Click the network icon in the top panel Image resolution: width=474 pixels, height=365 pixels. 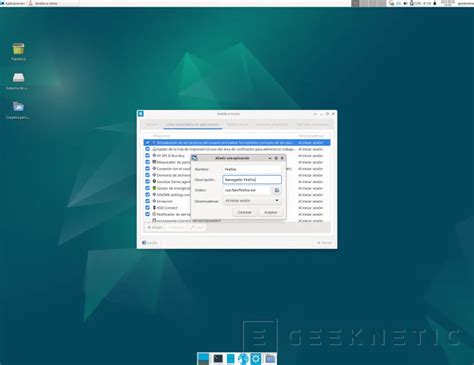click(392, 3)
